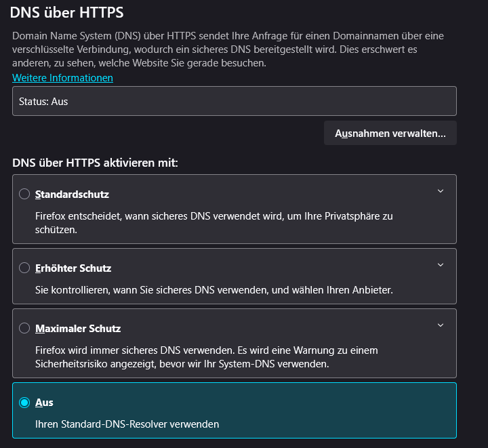Open the Weitere Informationen link
Image resolution: width=488 pixels, height=448 pixels.
tap(62, 78)
